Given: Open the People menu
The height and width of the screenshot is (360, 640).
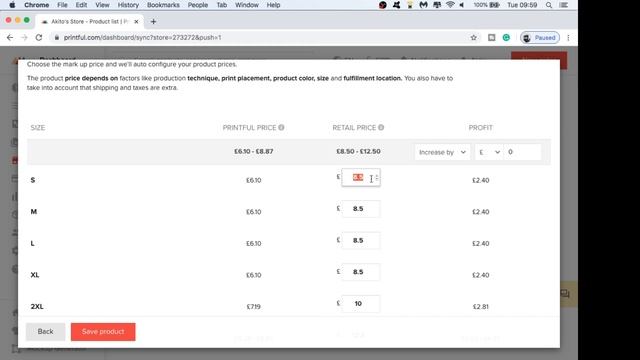Looking at the screenshot, I should coord(198,5).
